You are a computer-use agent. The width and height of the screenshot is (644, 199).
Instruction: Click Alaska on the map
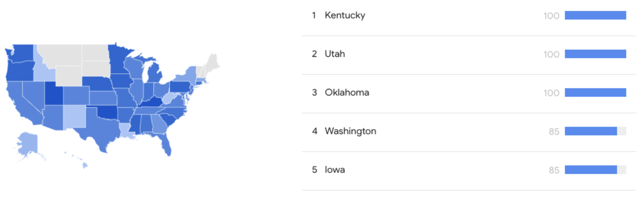[x=28, y=143]
